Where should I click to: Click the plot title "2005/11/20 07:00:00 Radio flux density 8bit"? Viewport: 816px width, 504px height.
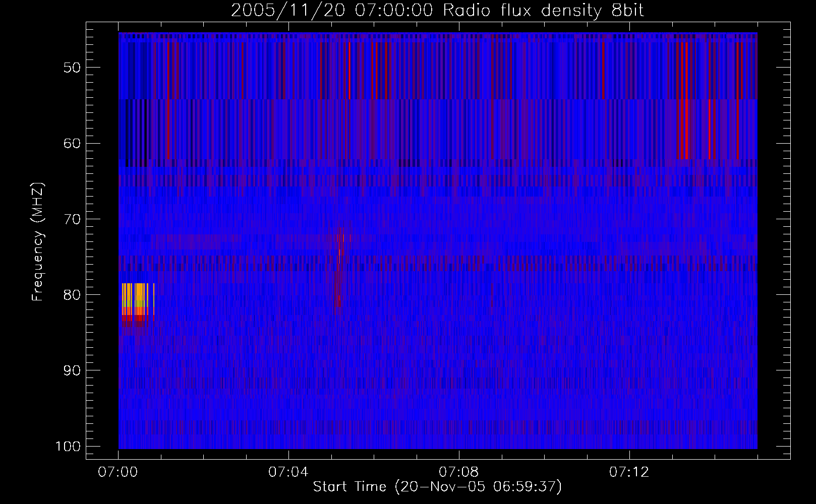point(437,11)
